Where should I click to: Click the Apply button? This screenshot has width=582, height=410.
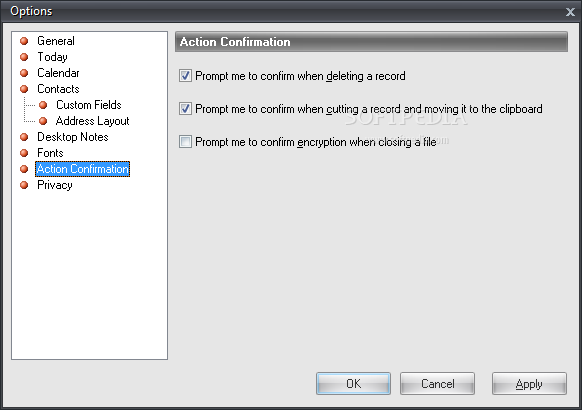coord(529,384)
